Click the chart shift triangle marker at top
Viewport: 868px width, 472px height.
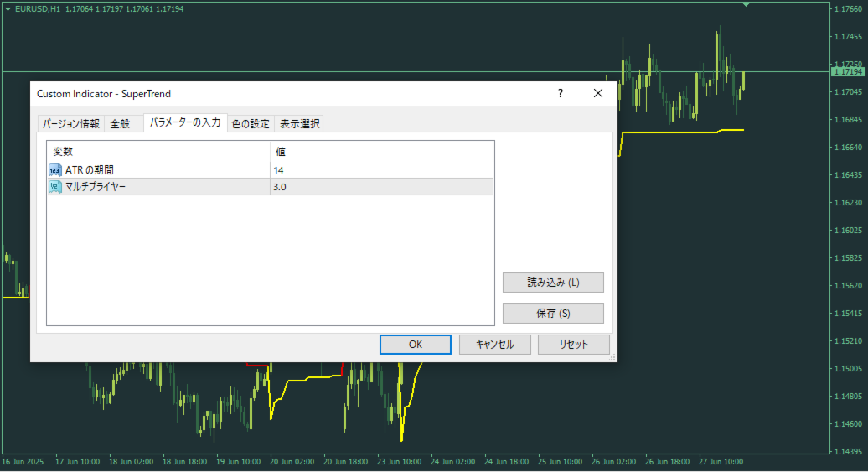click(x=747, y=4)
